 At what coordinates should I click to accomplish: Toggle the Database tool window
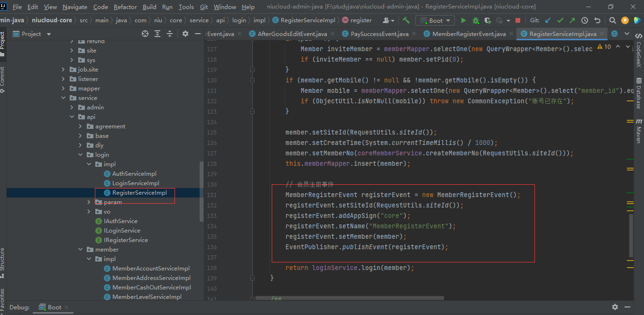pyautogui.click(x=639, y=93)
